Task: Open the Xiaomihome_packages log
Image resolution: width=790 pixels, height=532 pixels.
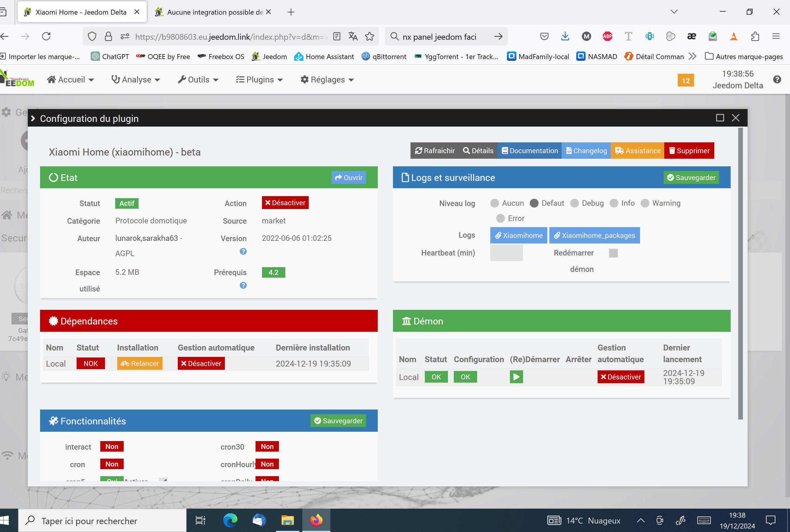Action: pos(594,235)
